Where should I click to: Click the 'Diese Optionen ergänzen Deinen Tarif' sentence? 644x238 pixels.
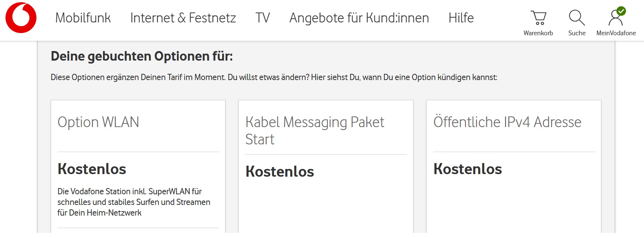274,77
